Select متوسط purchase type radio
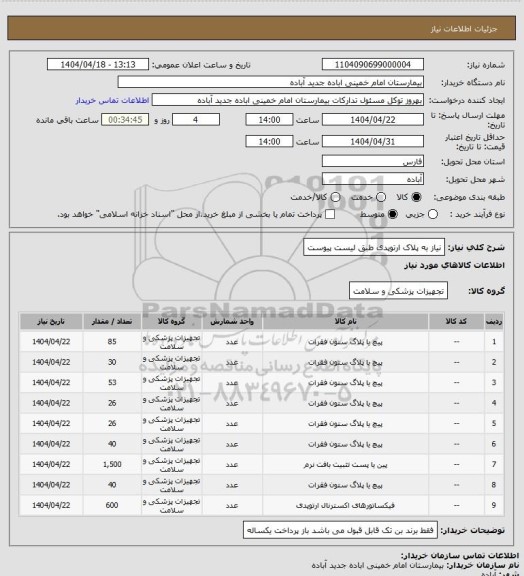Screen dimensions: 524x576 coord(392,214)
